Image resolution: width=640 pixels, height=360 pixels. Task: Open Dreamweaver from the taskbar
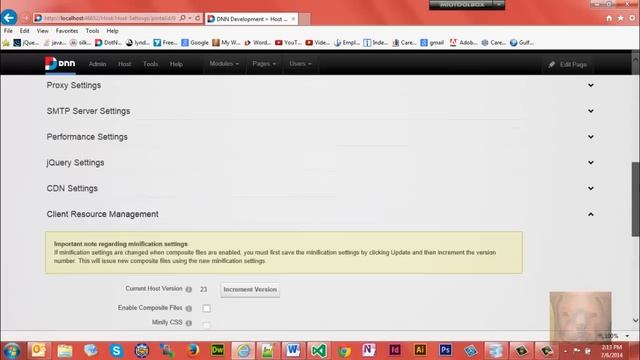point(218,350)
